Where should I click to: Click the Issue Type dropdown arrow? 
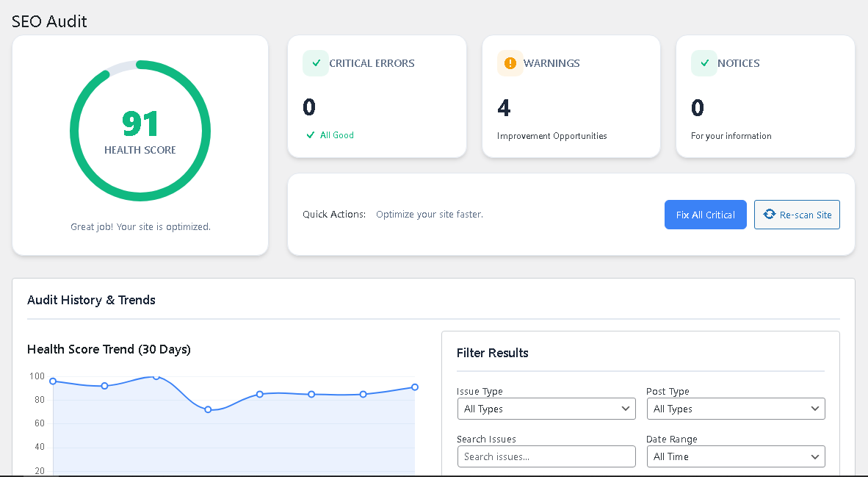pos(626,409)
